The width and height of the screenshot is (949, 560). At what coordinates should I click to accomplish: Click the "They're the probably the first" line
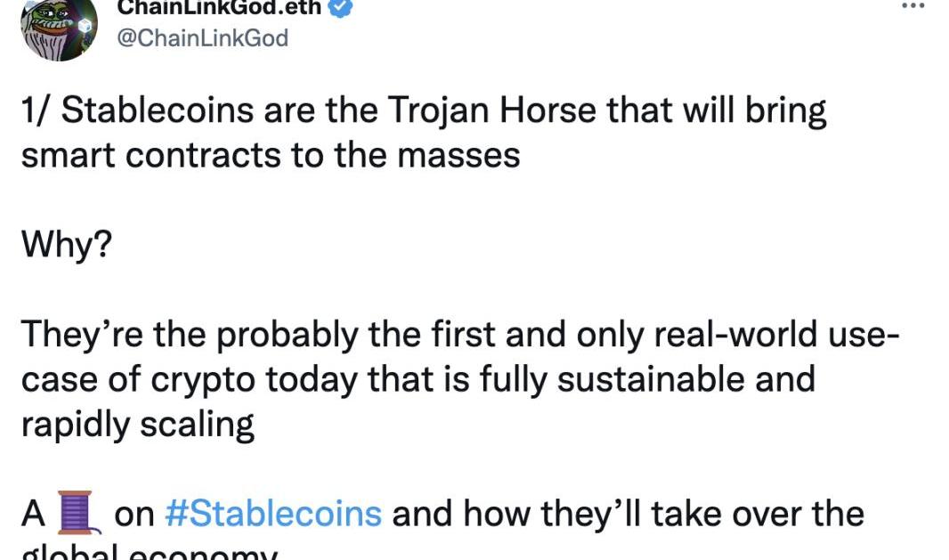pyautogui.click(x=459, y=335)
